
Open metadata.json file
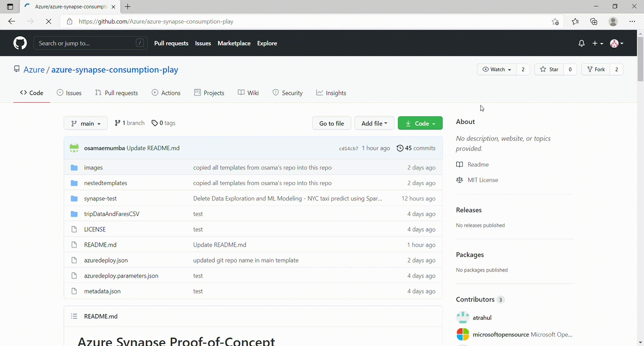coord(102,291)
